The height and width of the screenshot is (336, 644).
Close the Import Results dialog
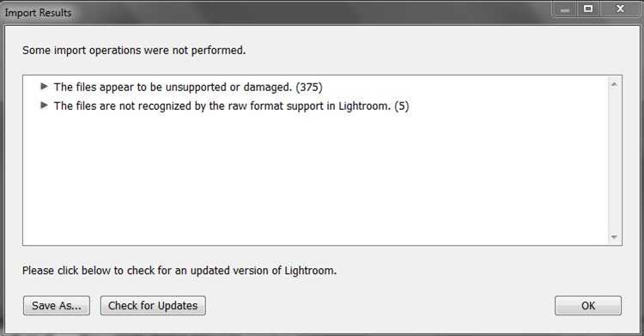[x=620, y=9]
